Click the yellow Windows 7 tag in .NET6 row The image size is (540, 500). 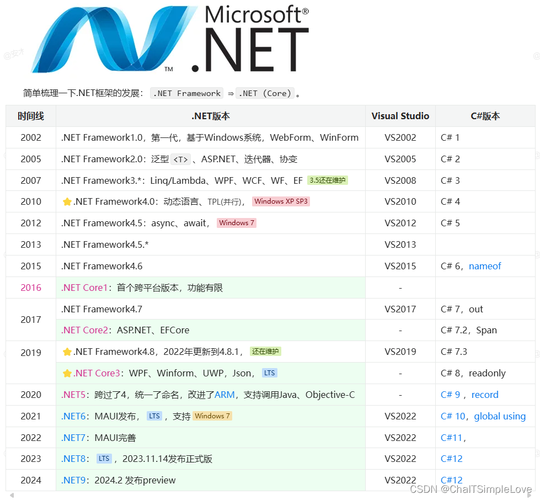212,416
